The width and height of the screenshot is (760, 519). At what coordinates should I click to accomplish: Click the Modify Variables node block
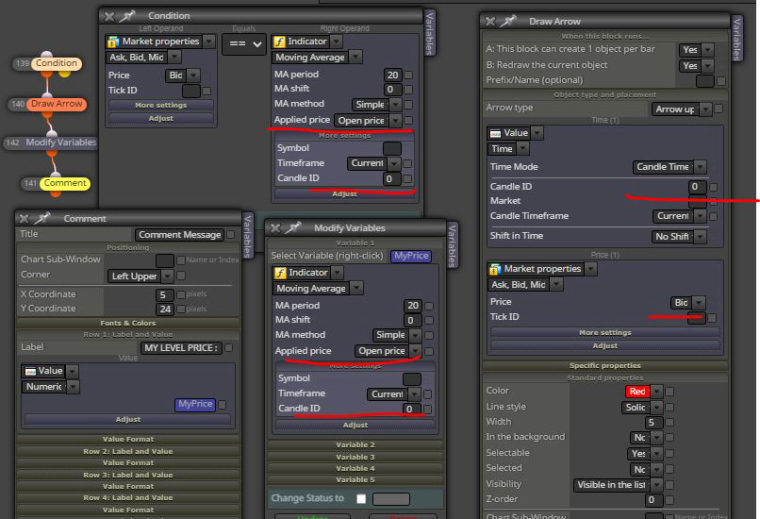61,142
